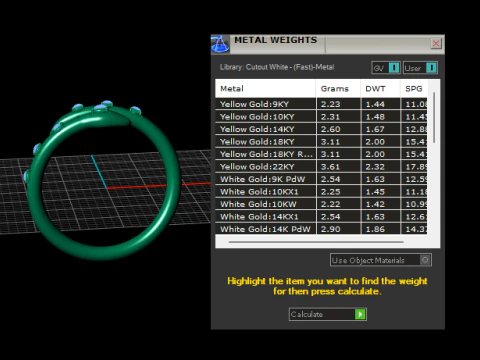The image size is (480, 360).
Task: Click the Metal Weights cone logo icon
Action: click(x=220, y=44)
